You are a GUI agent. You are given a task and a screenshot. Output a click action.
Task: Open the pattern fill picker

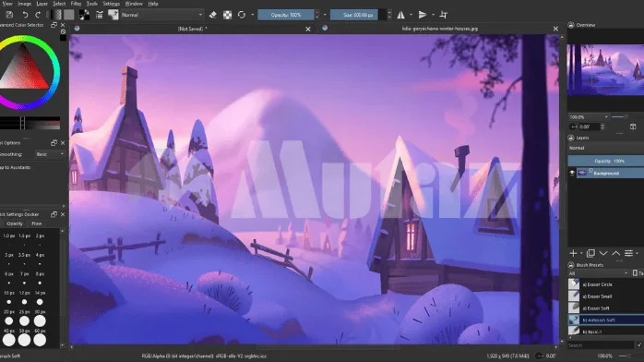click(69, 15)
